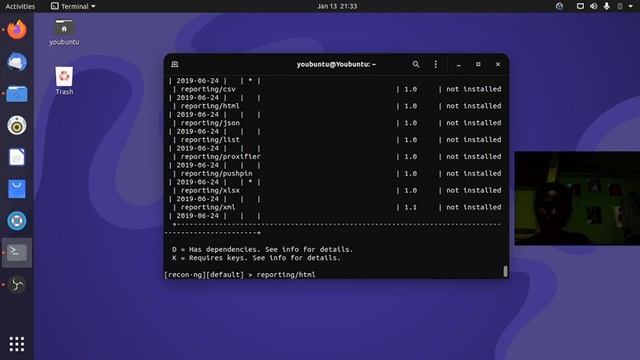Open OBS Studio from the dock

[x=17, y=284]
